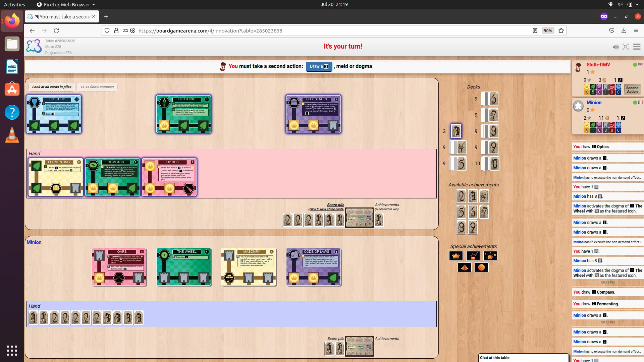Bookmark this page with star icon

561,31
